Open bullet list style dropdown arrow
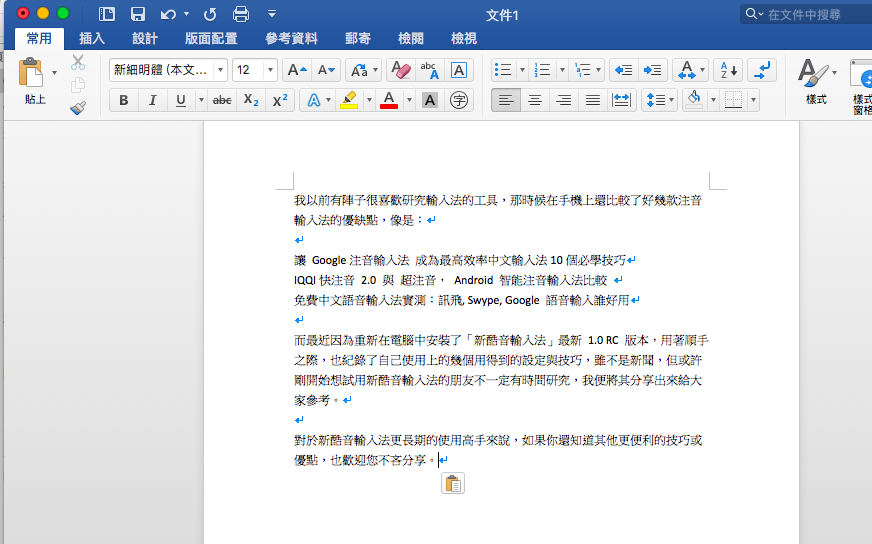 pos(522,70)
